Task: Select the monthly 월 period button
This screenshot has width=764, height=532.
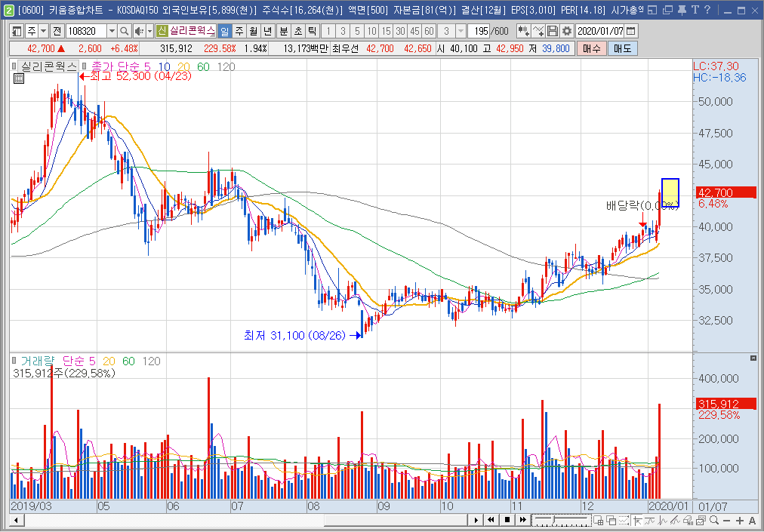Action: tap(254, 31)
